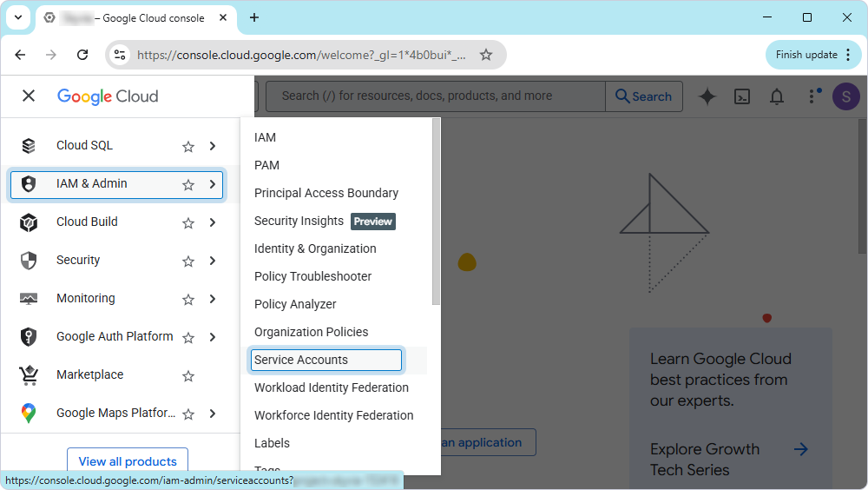This screenshot has height=490, width=868.
Task: Click the Cloud SQL product icon
Action: click(29, 146)
